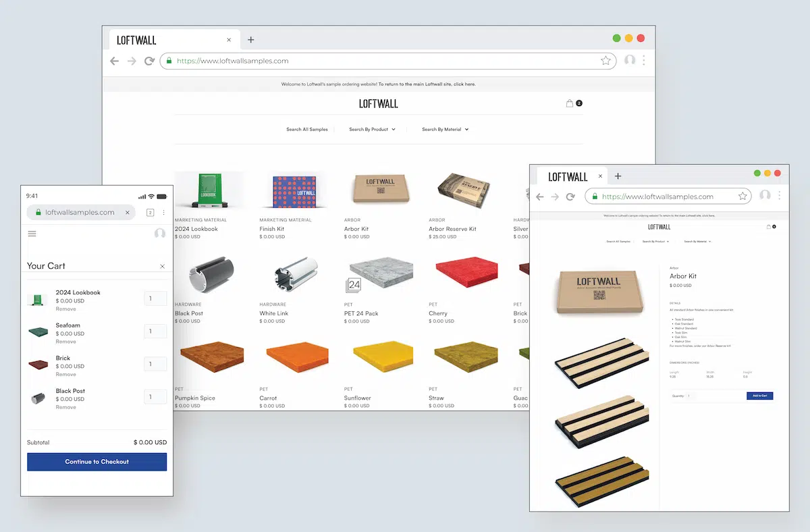Expand the Search By Product dropdown
Screen dimensions: 810x532
(372, 130)
